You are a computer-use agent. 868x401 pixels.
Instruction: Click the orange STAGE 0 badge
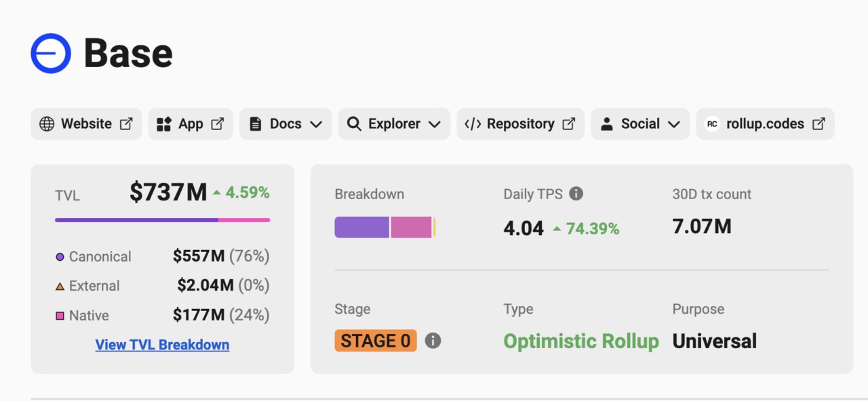coord(375,341)
